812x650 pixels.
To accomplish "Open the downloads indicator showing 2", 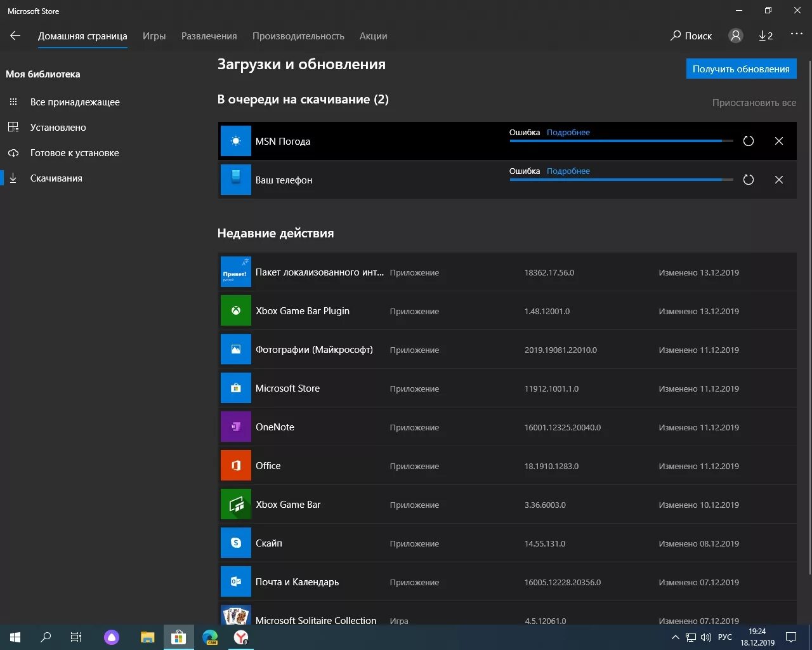I will (766, 36).
